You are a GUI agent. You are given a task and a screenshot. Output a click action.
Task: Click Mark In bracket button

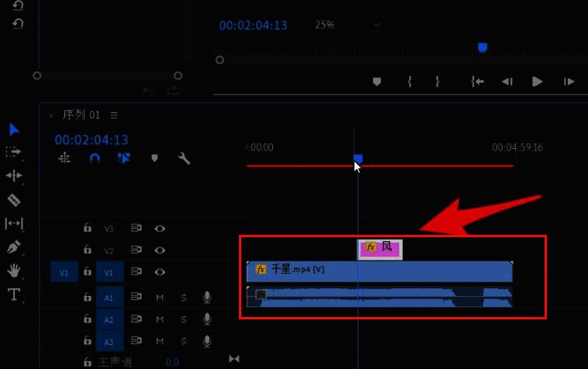pos(410,81)
